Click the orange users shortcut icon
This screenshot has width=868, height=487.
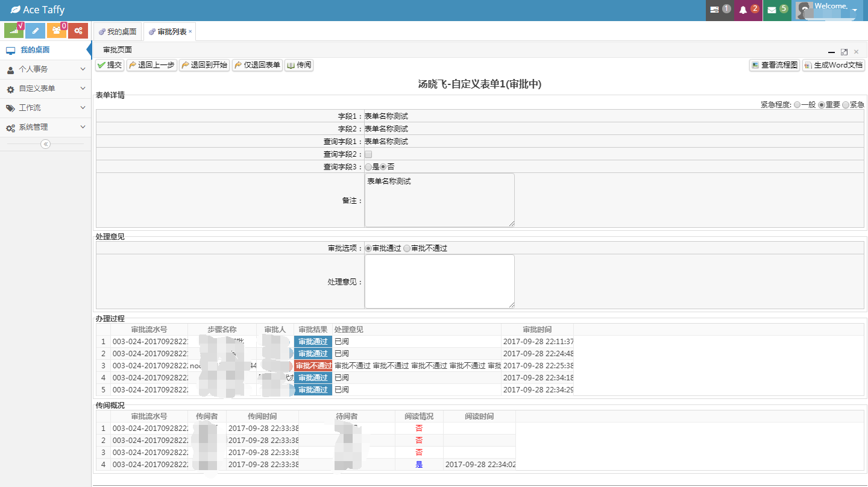(x=57, y=31)
